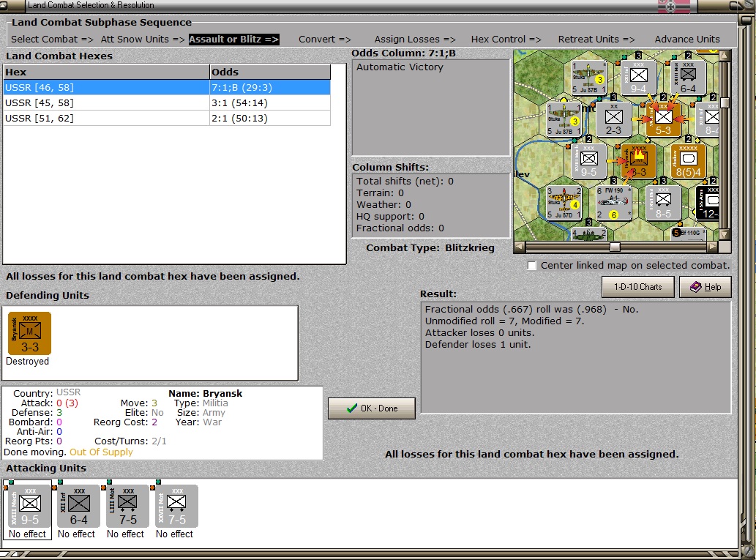Click the orange 5-3 unit on map
The width and height of the screenshot is (756, 560).
664,119
